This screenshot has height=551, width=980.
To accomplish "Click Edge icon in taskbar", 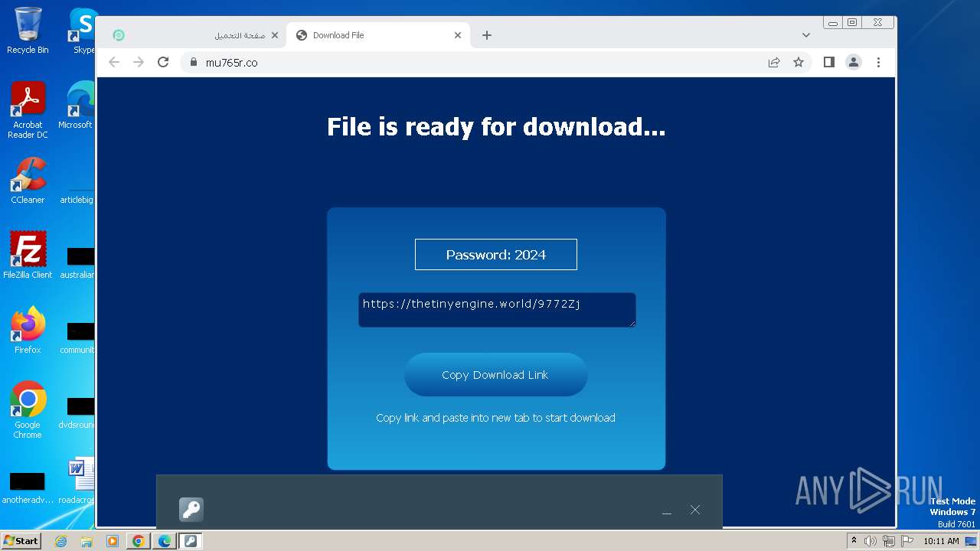I will point(165,541).
